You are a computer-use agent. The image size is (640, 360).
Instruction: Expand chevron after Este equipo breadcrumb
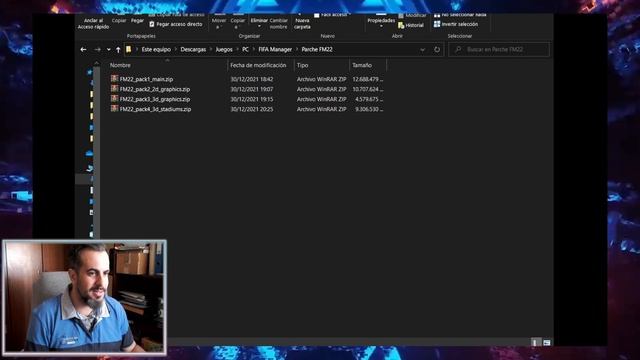click(x=176, y=49)
